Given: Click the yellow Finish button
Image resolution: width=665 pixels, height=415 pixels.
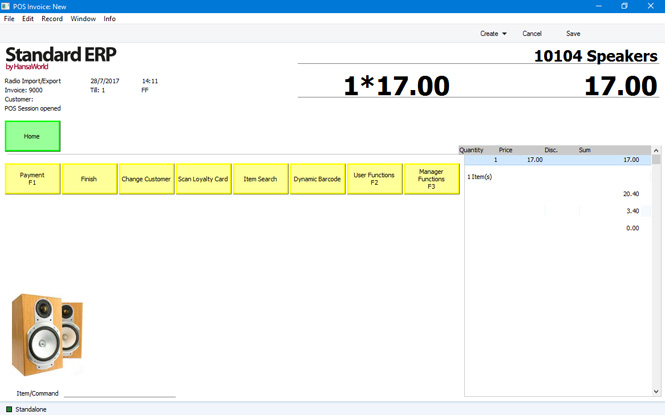Looking at the screenshot, I should point(89,179).
